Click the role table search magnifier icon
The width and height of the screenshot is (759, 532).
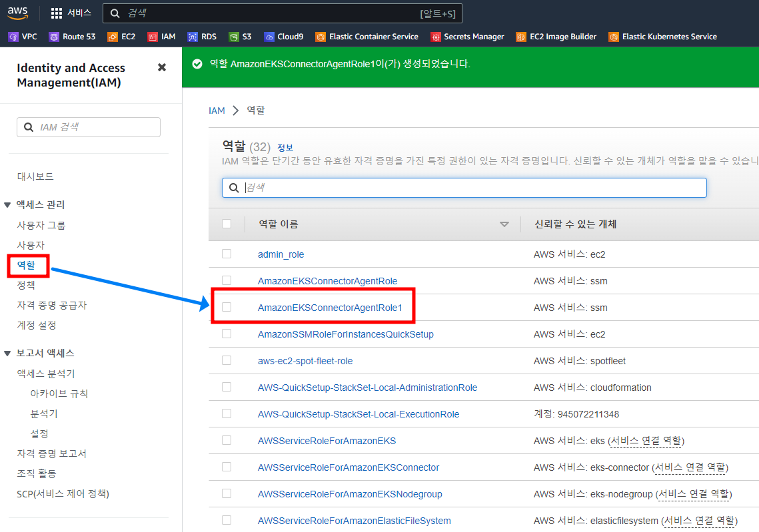coord(234,188)
